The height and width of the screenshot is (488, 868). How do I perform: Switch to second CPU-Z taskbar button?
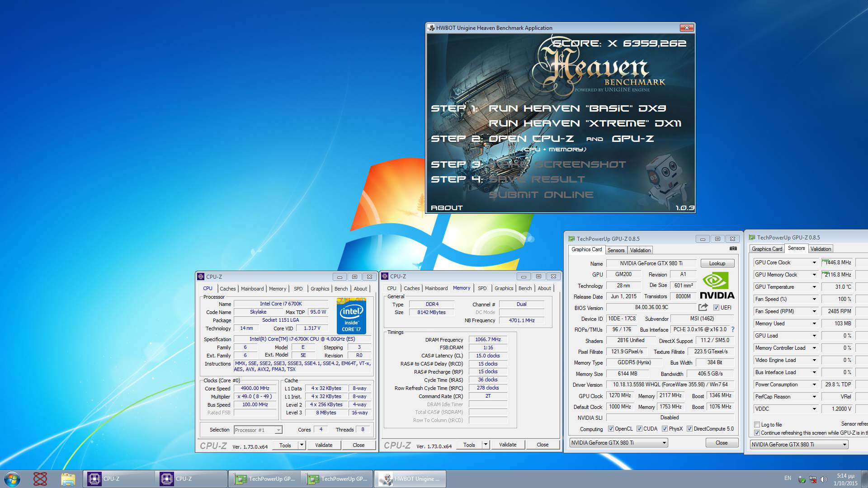191,479
